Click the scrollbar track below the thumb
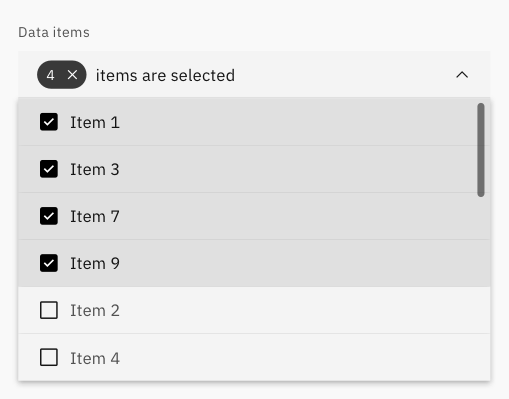509x399 pixels. (x=481, y=287)
